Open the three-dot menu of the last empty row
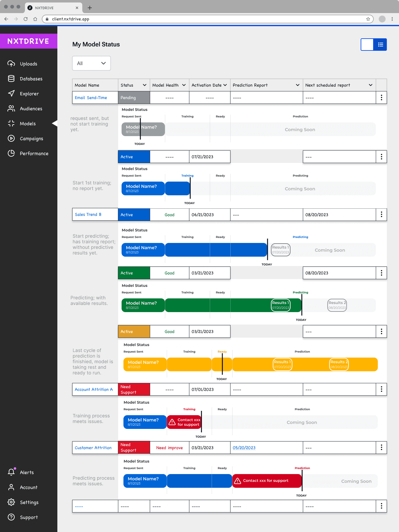 click(x=381, y=506)
